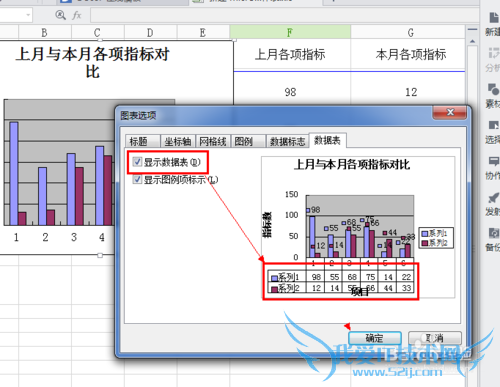
Task: Toggle the 显示图例项标示 checkbox
Action: coord(137,180)
